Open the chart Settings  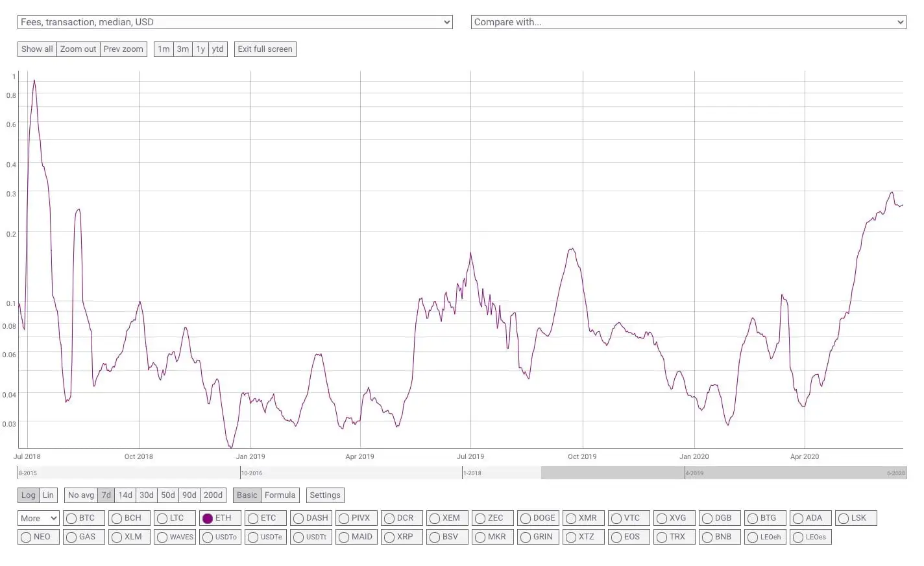(324, 495)
